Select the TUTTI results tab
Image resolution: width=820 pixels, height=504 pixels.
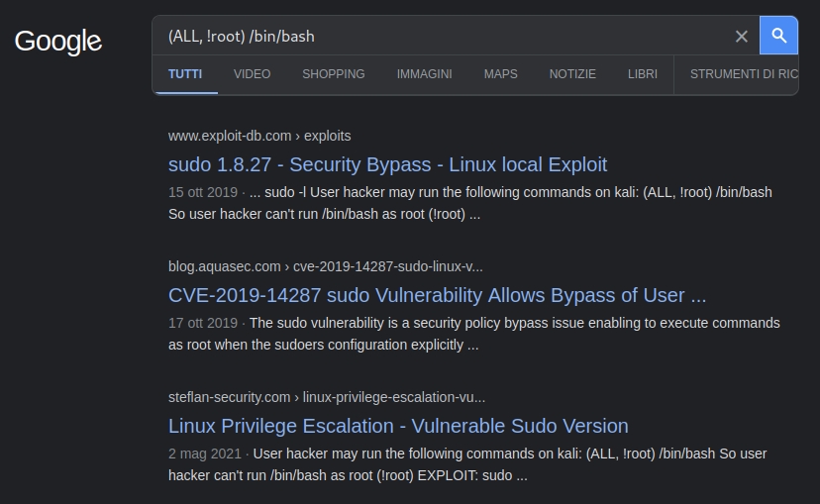pos(185,74)
